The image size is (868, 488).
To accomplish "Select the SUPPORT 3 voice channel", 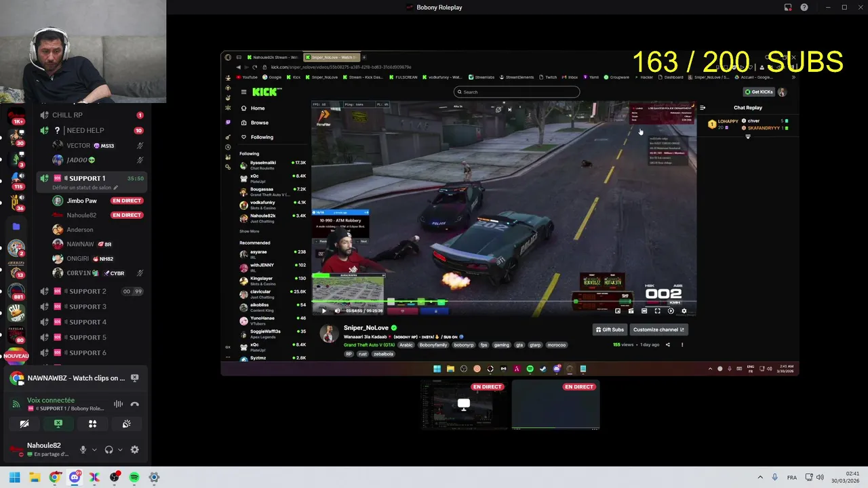I will click(92, 307).
